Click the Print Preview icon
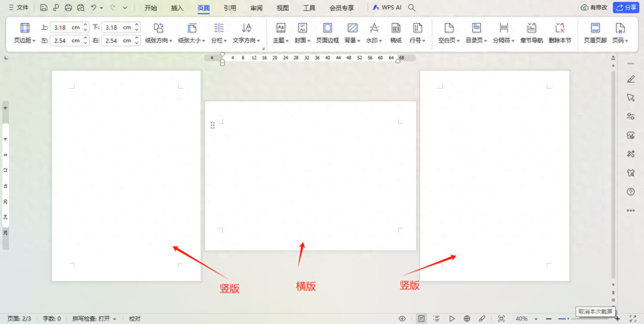 click(x=80, y=8)
